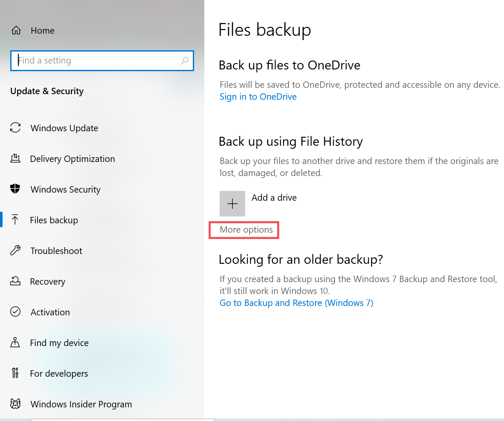Click the plus button to add a drive
The width and height of the screenshot is (504, 421).
pos(232,204)
